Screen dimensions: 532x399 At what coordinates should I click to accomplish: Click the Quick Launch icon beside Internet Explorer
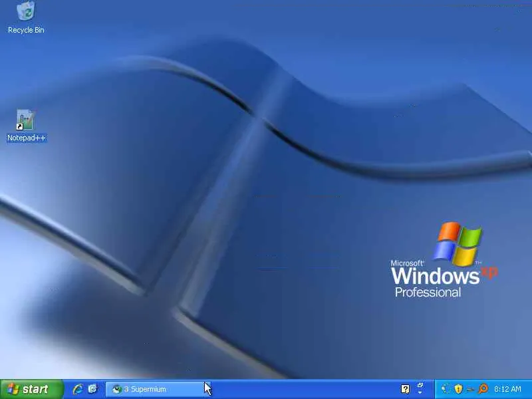click(92, 389)
